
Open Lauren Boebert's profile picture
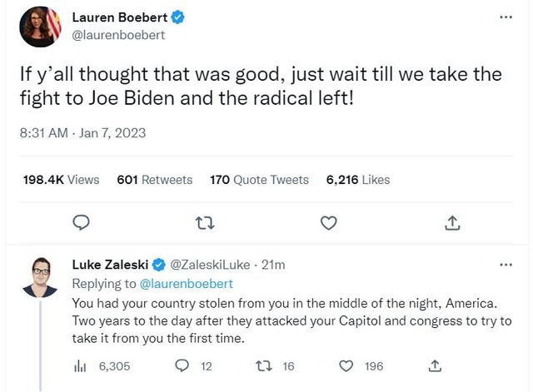[x=40, y=26]
